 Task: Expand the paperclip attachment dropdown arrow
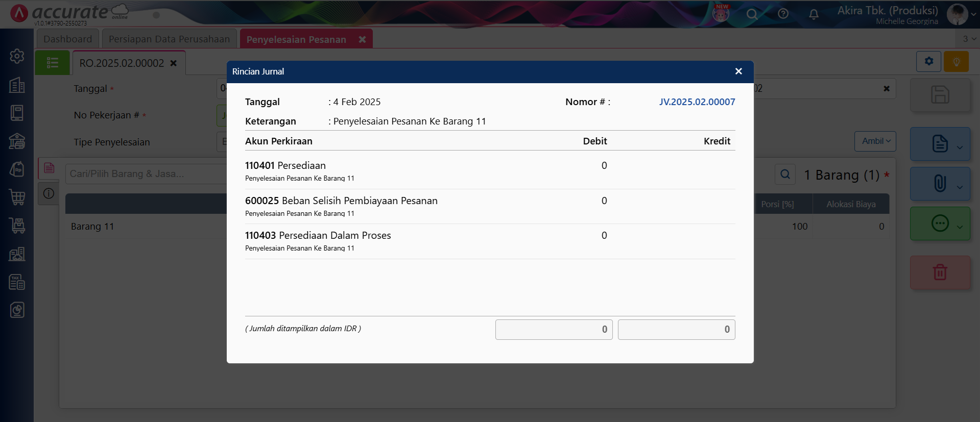click(x=960, y=187)
